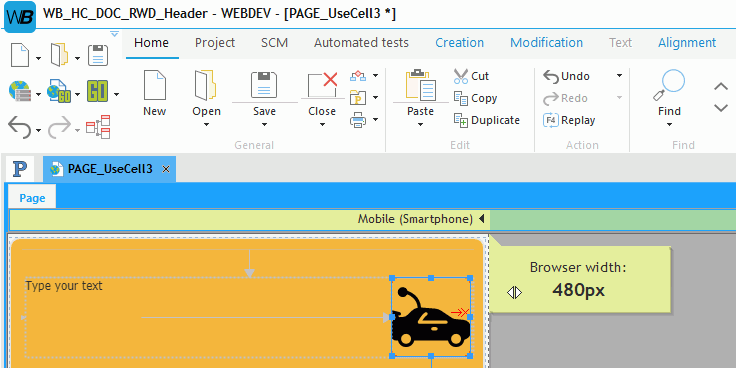
Task: Click the Find magnifier icon
Action: (669, 85)
